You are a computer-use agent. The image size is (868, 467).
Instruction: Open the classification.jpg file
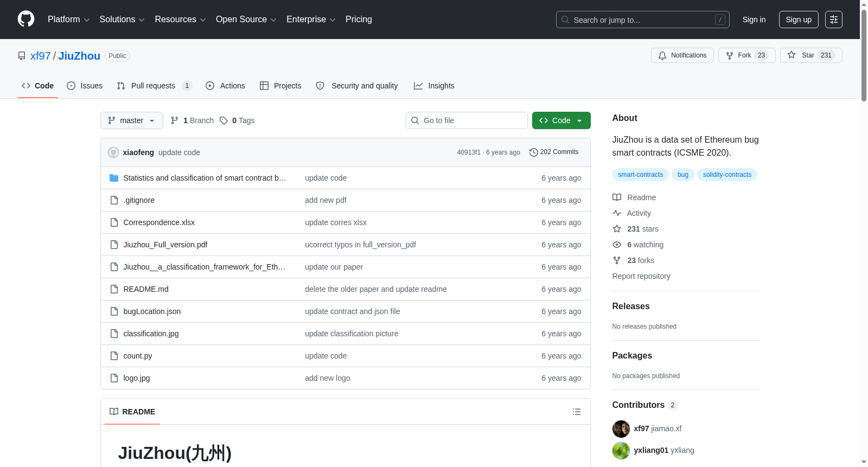click(151, 334)
